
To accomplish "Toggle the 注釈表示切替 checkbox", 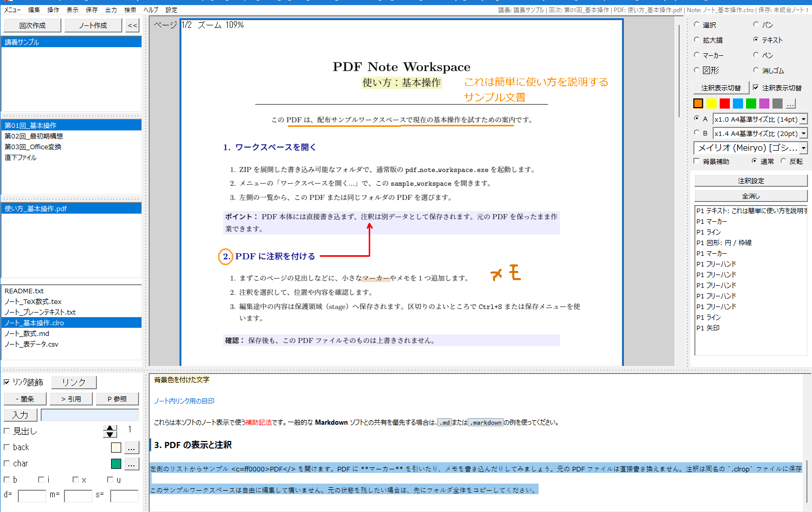I will point(756,88).
